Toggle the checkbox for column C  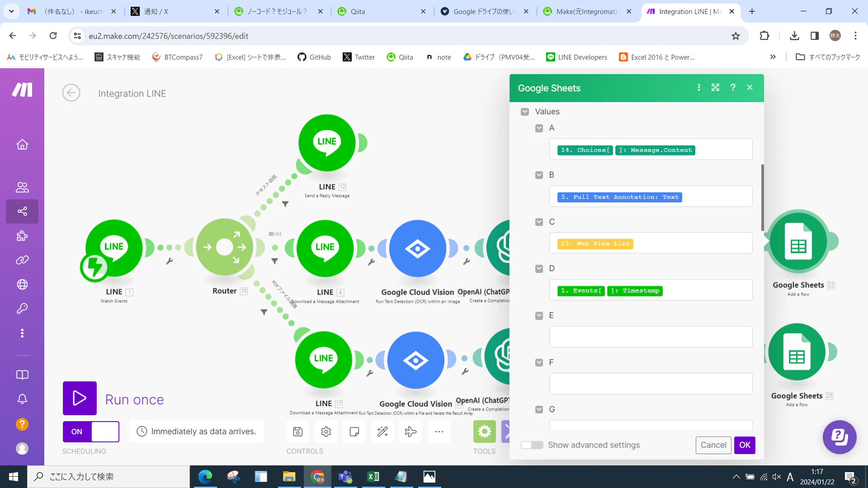tap(539, 222)
